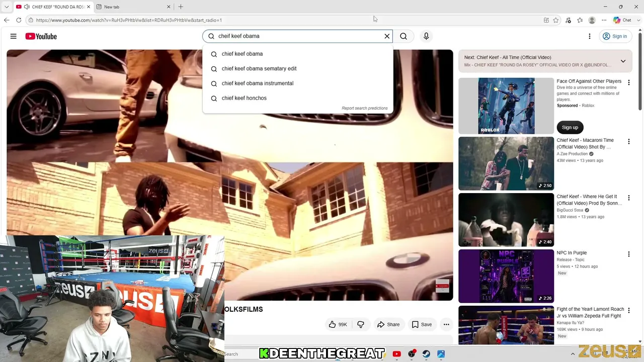644x362 pixels.
Task: Dislike the current video
Action: click(x=361, y=325)
